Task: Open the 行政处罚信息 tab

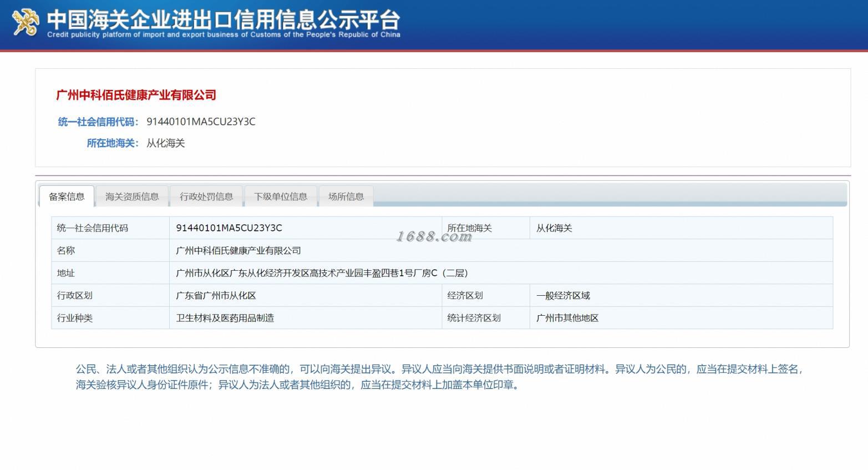Action: click(206, 196)
